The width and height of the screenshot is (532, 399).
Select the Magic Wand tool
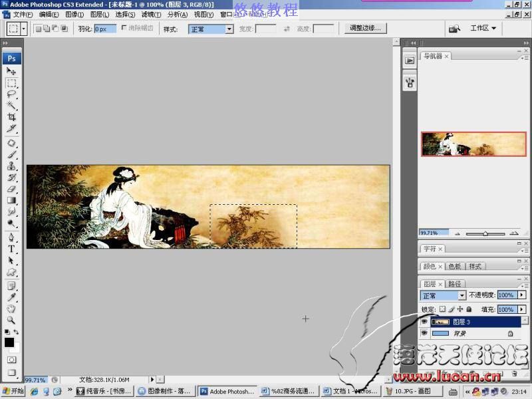tap(11, 106)
